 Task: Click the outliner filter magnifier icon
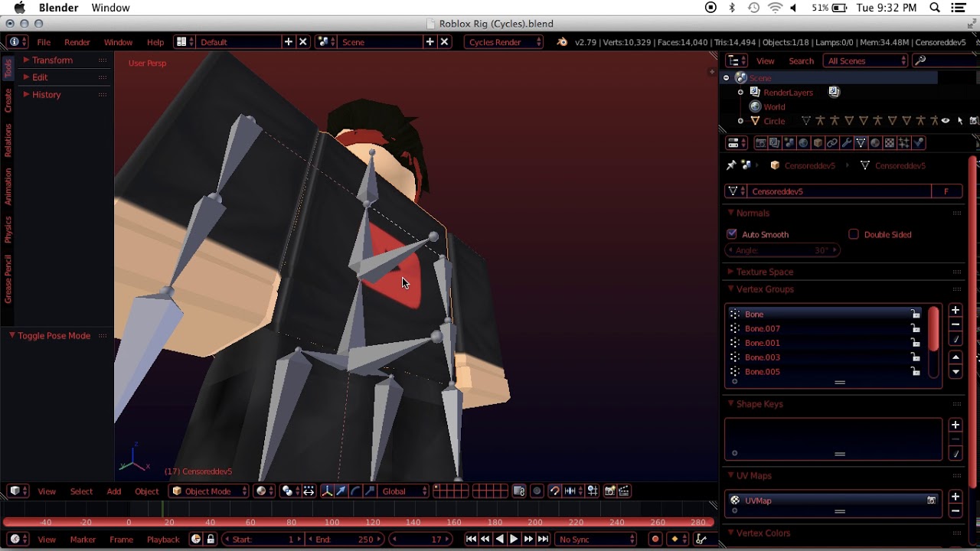click(x=920, y=60)
